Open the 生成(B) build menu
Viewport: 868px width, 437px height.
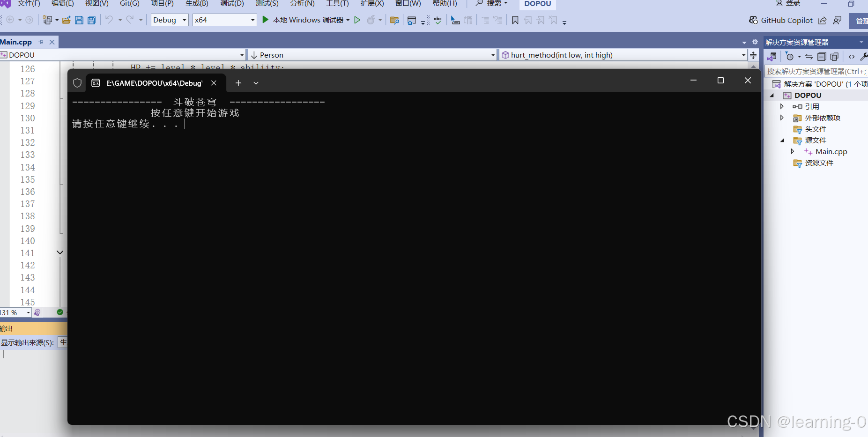click(x=197, y=3)
